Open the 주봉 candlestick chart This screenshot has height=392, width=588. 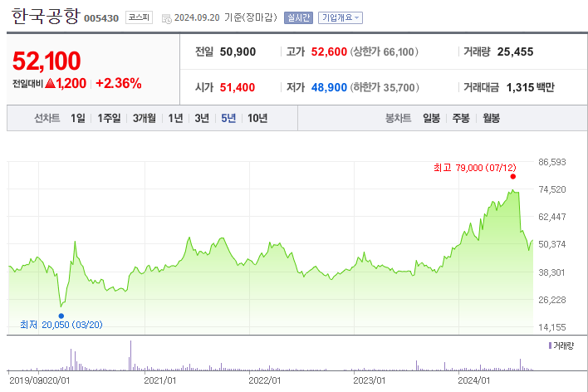coord(461,118)
